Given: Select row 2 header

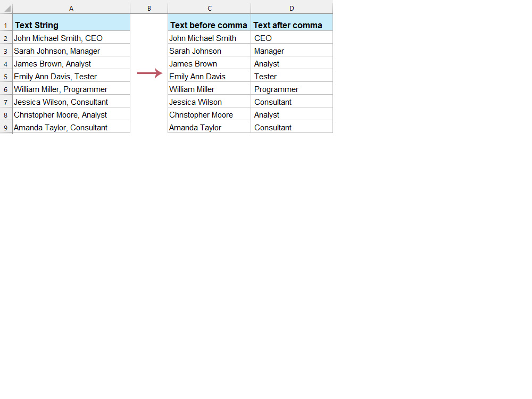Looking at the screenshot, I should click(x=6, y=37).
